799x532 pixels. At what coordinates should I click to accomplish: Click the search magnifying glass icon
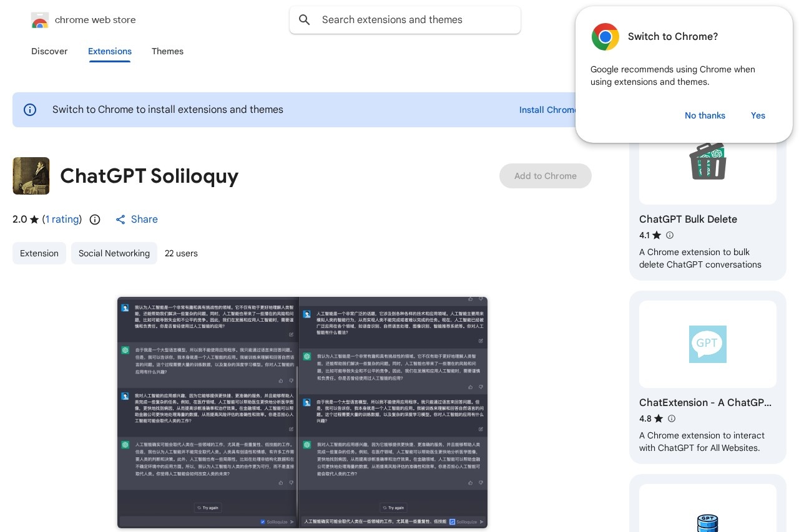point(305,20)
